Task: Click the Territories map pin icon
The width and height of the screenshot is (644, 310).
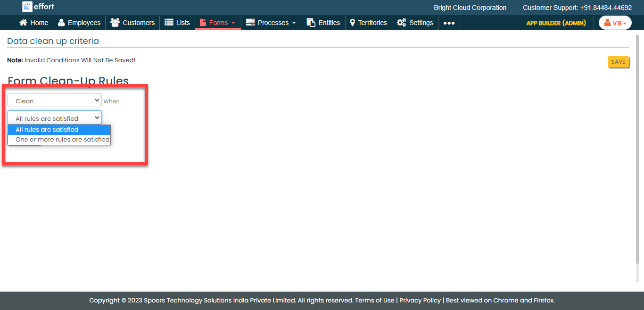Action: [352, 23]
